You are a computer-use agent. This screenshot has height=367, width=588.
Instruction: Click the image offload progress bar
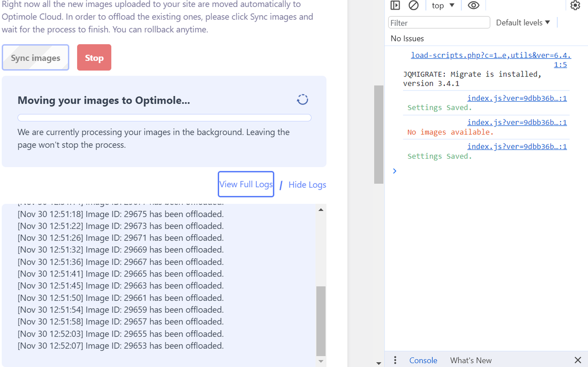pyautogui.click(x=164, y=118)
